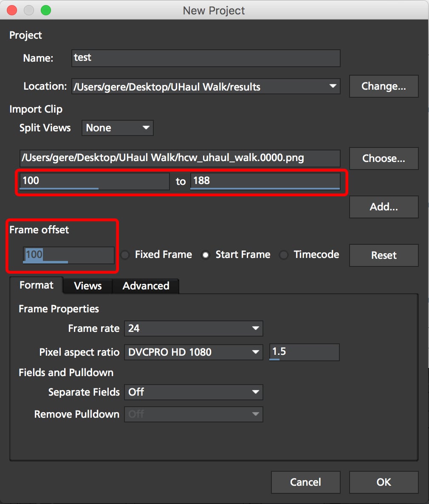Open the Location path dropdown
Image resolution: width=429 pixels, height=504 pixels.
point(333,86)
